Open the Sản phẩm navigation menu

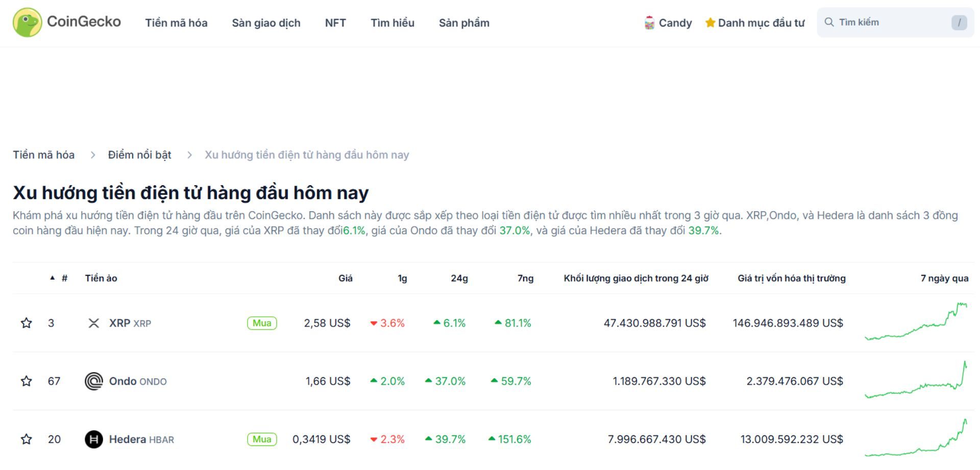point(463,23)
